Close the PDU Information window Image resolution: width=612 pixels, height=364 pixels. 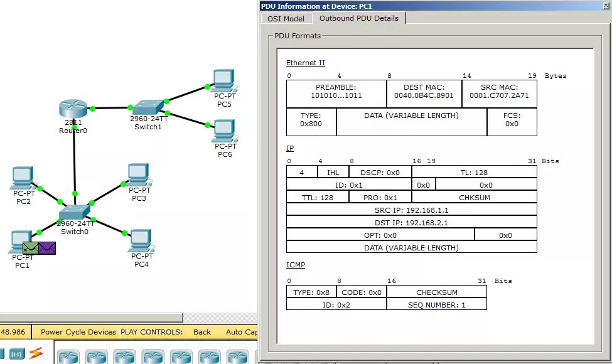pos(606,6)
